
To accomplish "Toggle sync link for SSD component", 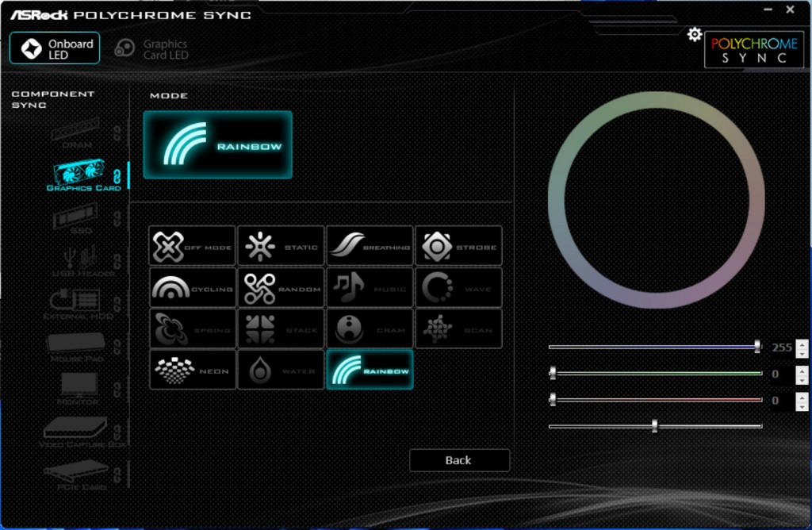I will tap(117, 219).
